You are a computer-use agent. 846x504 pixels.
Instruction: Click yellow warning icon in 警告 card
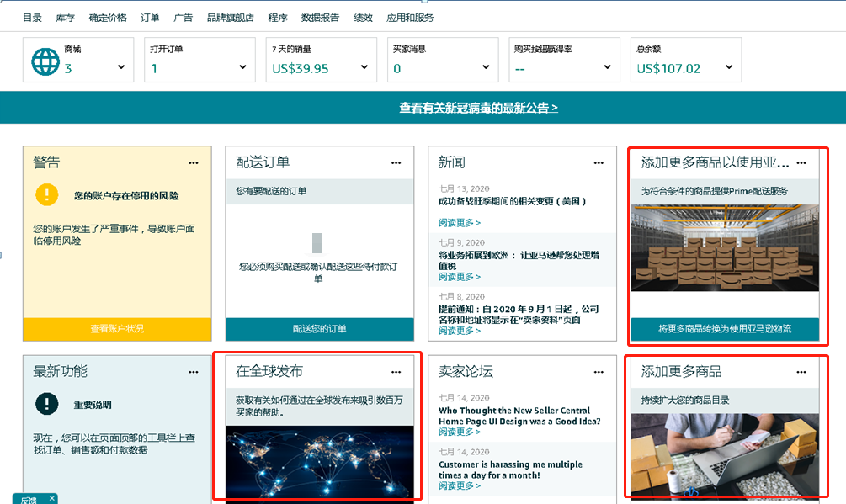(47, 195)
